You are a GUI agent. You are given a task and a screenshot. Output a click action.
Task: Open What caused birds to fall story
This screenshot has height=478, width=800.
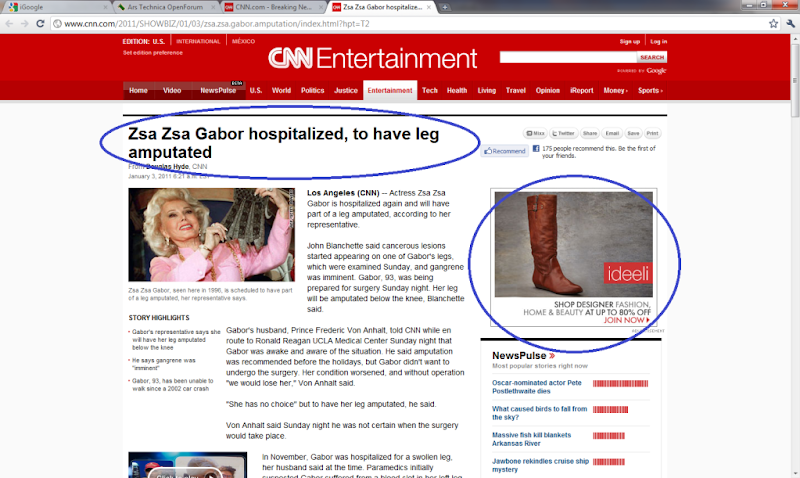pyautogui.click(x=539, y=413)
